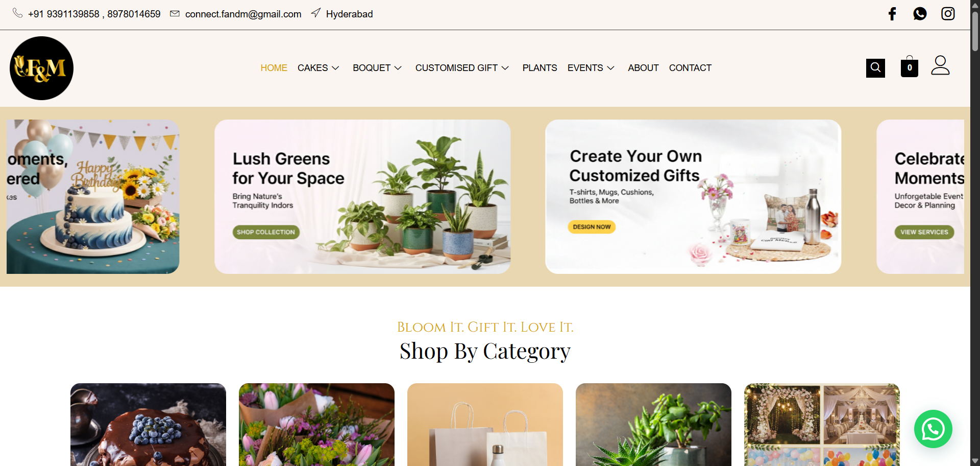
Task: Open the Contact menu link
Action: 690,68
